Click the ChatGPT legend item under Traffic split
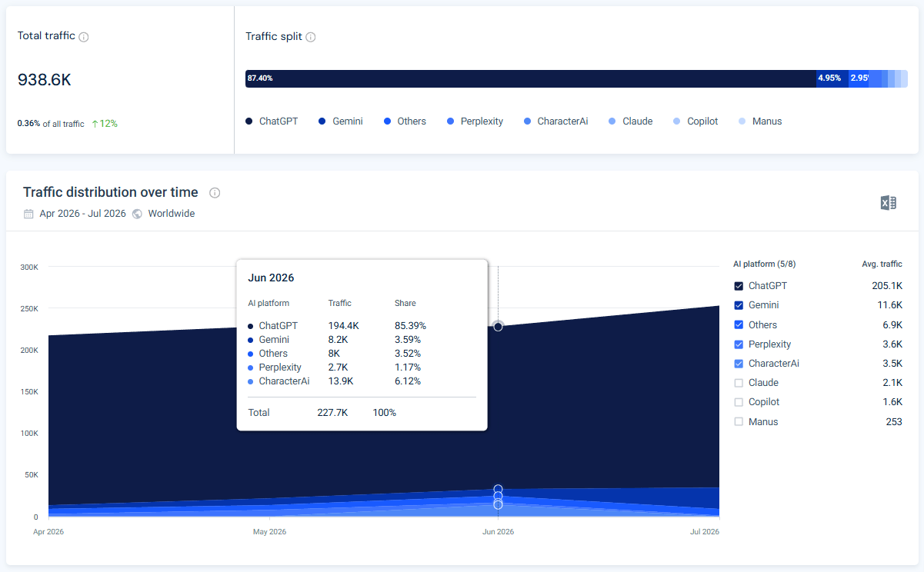This screenshot has height=572, width=924. [x=272, y=121]
